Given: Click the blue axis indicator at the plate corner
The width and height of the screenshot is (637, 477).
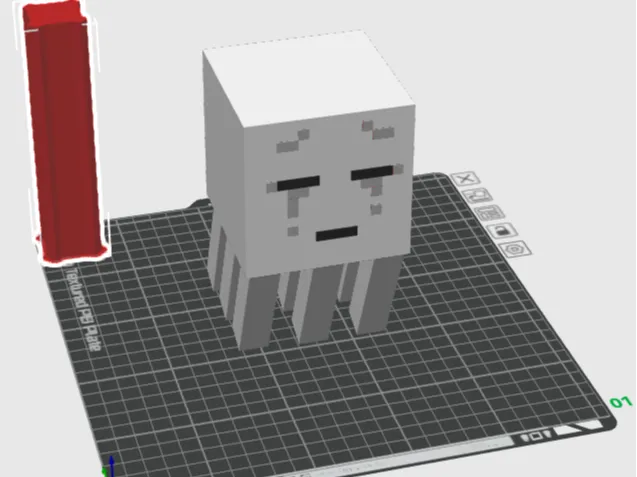Looking at the screenshot, I should (x=111, y=466).
